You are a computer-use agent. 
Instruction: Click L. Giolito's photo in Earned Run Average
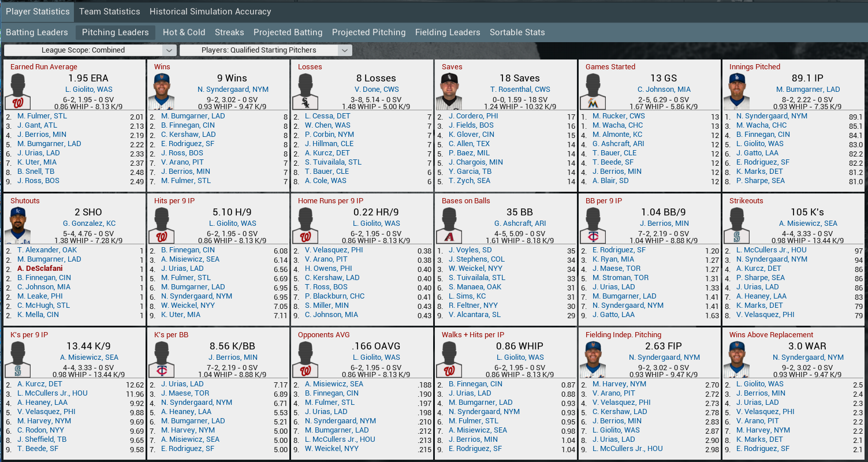click(x=18, y=91)
